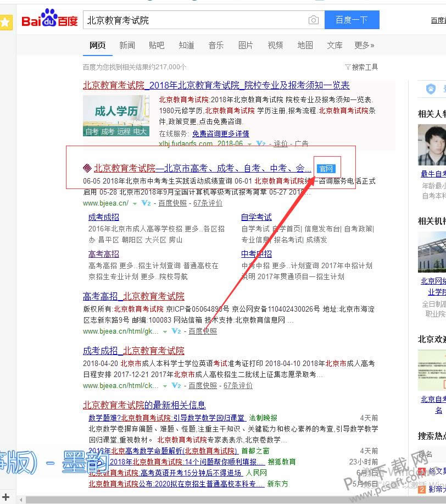Switch to the 地图 tab
446x504 pixels.
pyautogui.click(x=305, y=45)
